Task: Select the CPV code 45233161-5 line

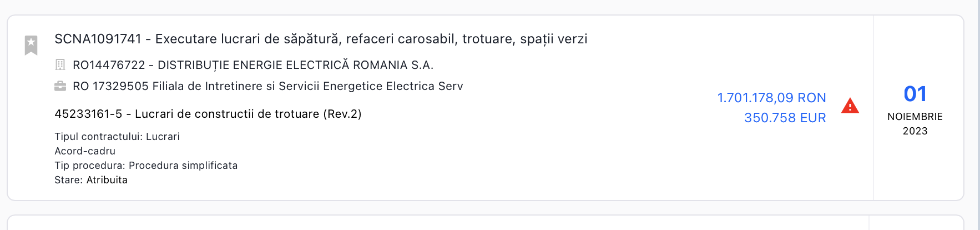Action: point(208,114)
